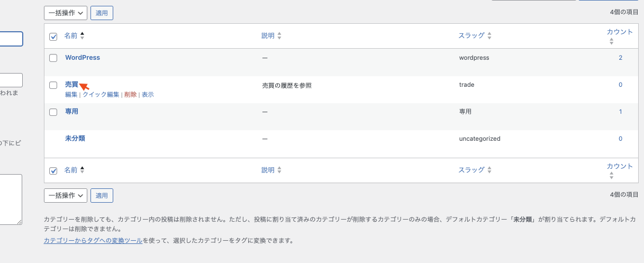The image size is (644, 263).
Task: Click the large text area on the left
Action: [x=11, y=199]
